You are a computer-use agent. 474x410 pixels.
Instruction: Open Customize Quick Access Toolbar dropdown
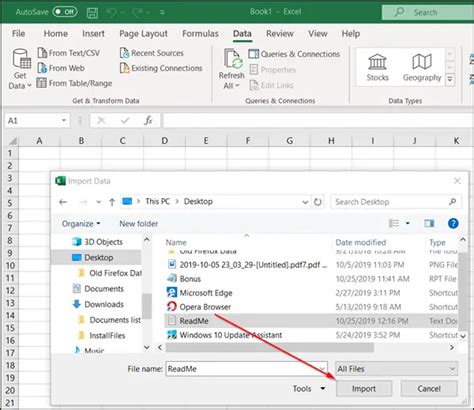[162, 12]
